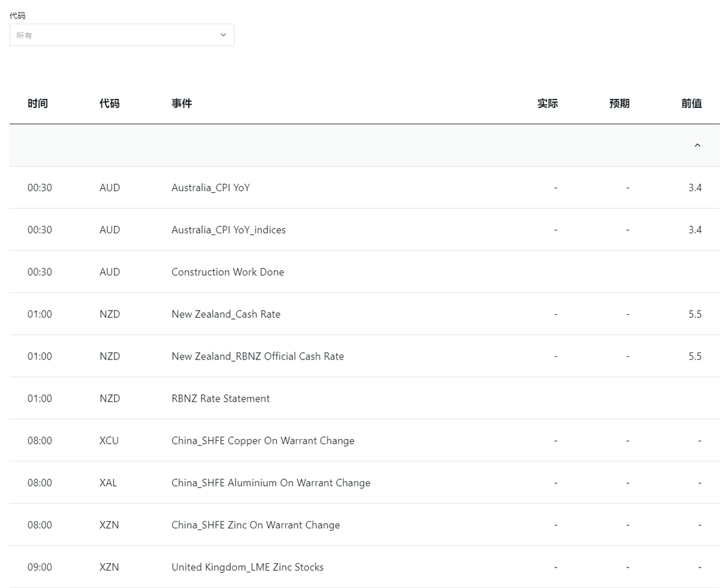Select the New Zealand_Cash Rate event
Viewport: 724px width, 588px height.
(x=225, y=314)
